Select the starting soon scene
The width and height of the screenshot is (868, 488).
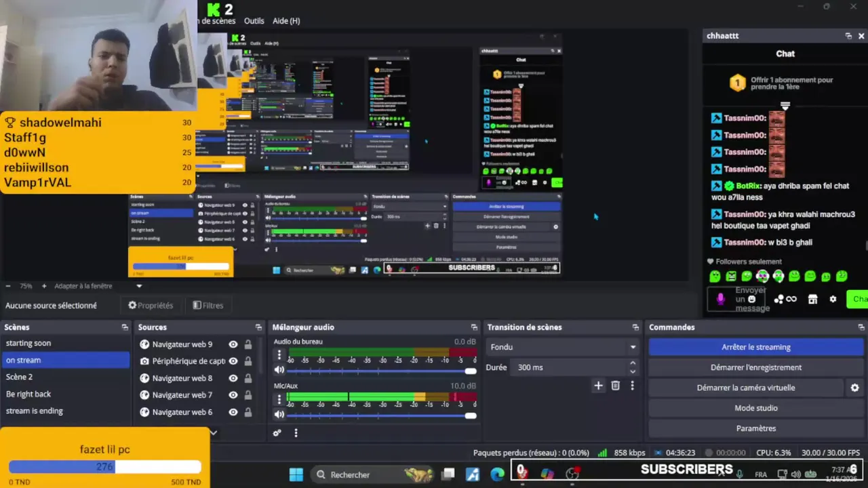coord(65,343)
